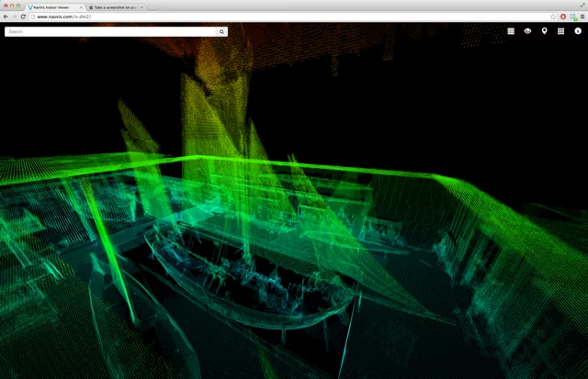The image size is (588, 379).
Task: Switch to the NavVis Indoor Viewer tab
Action: tap(55, 7)
